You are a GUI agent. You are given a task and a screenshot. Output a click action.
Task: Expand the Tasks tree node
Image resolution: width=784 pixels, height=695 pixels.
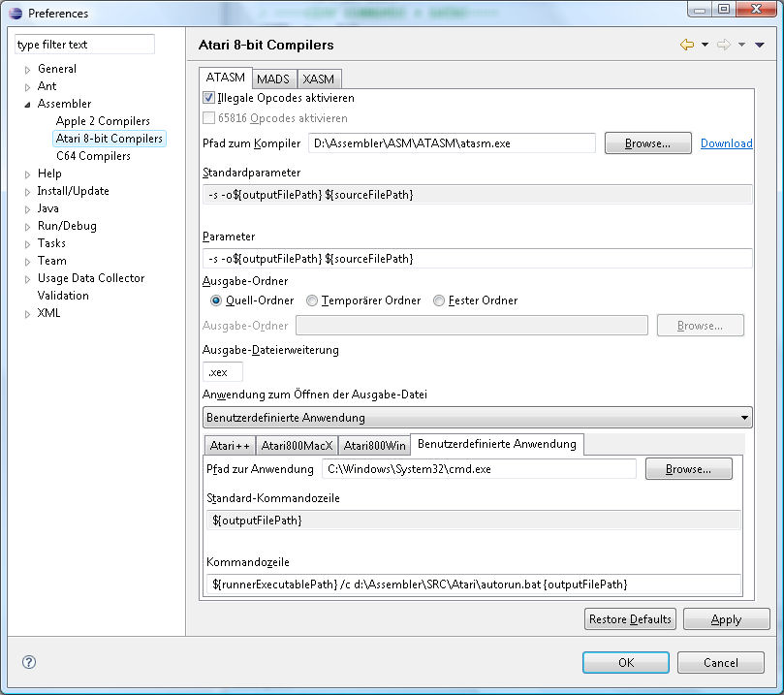[27, 244]
